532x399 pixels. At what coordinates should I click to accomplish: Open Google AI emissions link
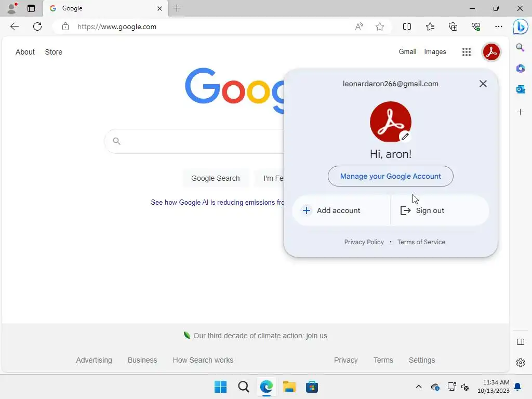click(217, 203)
